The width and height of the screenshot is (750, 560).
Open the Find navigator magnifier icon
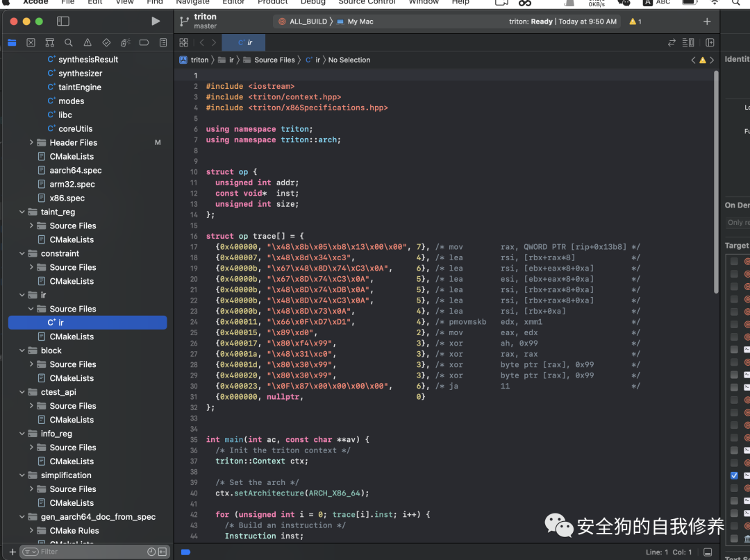68,43
